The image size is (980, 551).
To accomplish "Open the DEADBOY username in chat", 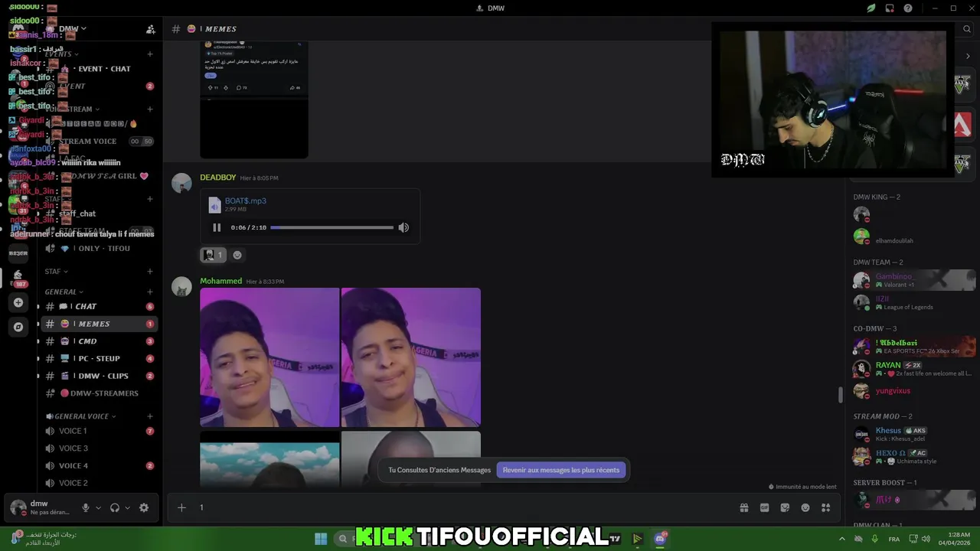I will (x=218, y=178).
